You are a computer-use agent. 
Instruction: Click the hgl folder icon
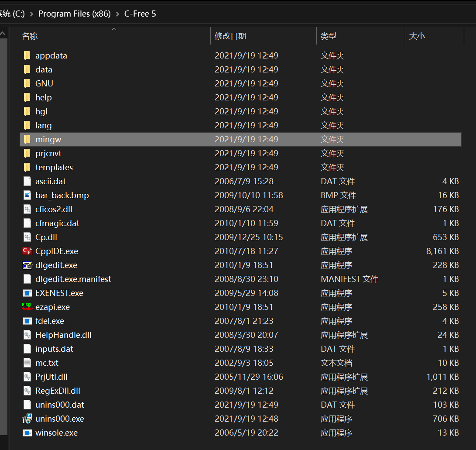(27, 111)
